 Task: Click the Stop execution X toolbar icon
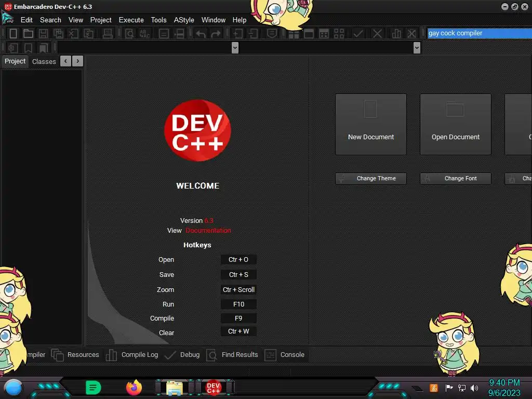[377, 33]
